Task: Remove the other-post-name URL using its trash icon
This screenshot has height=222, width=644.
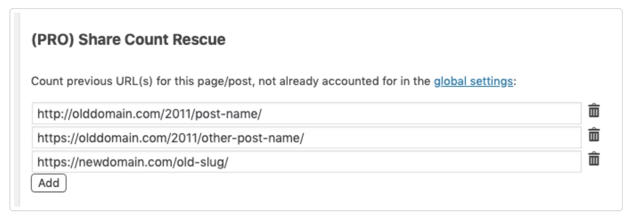Action: pyautogui.click(x=594, y=134)
